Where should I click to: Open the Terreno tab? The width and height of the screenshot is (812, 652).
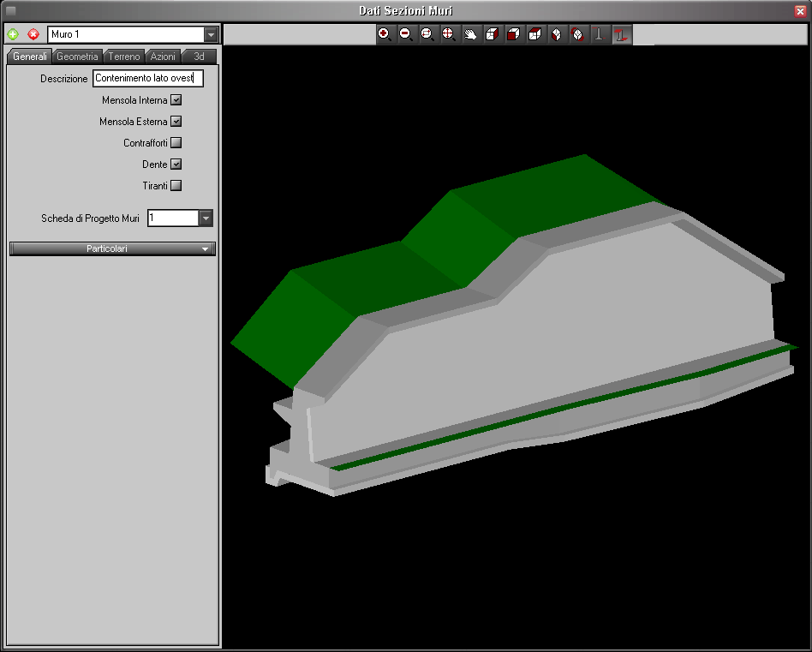[x=124, y=57]
